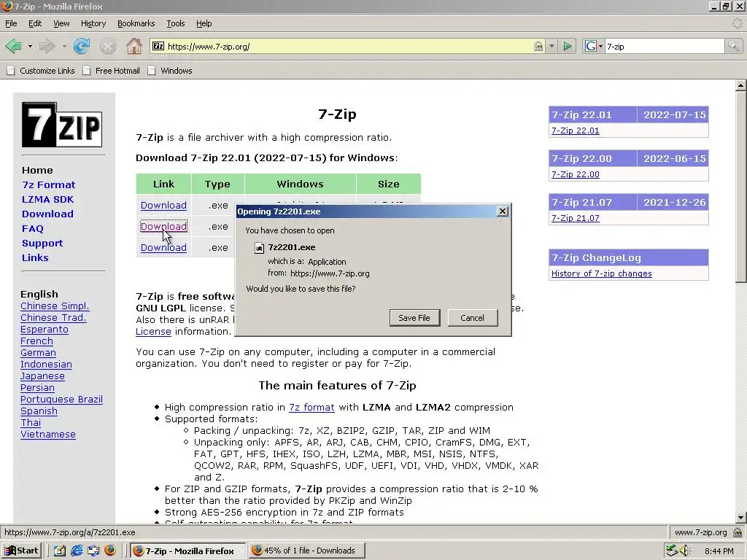This screenshot has width=747, height=560.
Task: Click the Firefox icon in Quick Launch
Action: [110, 550]
